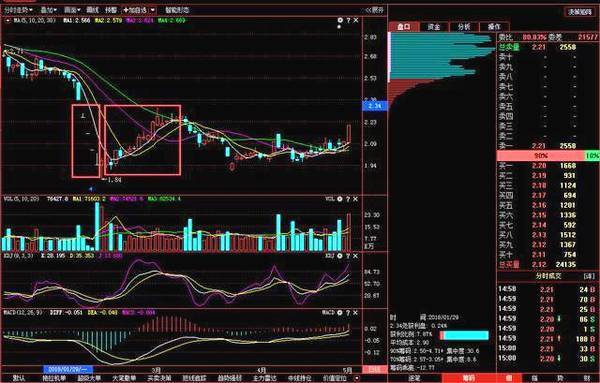This screenshot has height=383, width=600.
Task: Click the 智能形态 button in toolbar
Action: [x=177, y=10]
